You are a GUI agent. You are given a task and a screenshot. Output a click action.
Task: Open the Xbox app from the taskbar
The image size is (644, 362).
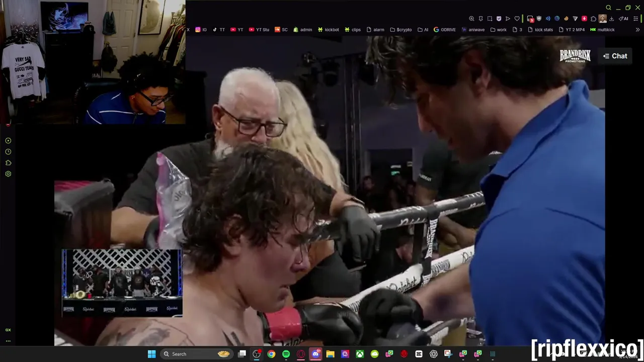360,354
